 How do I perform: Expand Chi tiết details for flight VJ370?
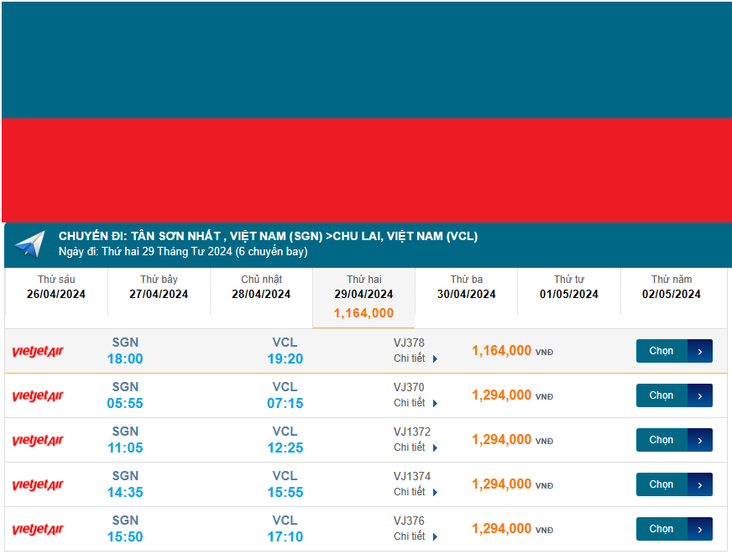[416, 403]
